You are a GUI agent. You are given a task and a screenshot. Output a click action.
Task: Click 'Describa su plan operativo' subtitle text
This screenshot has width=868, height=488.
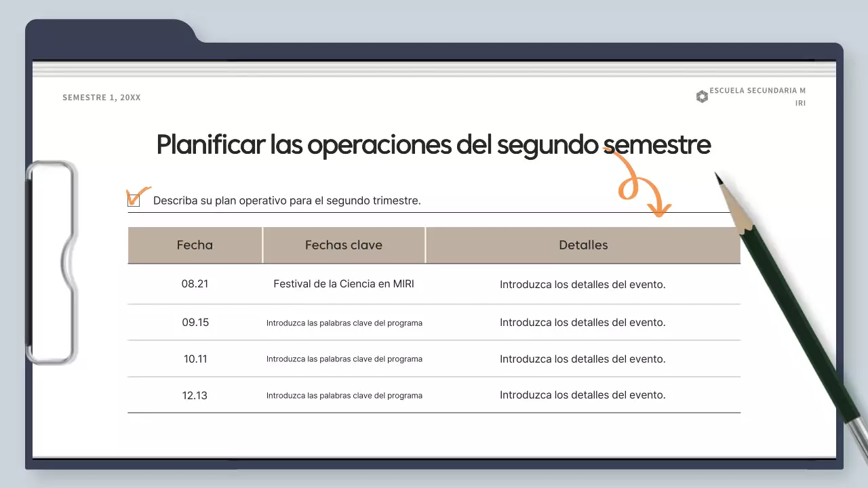(287, 201)
